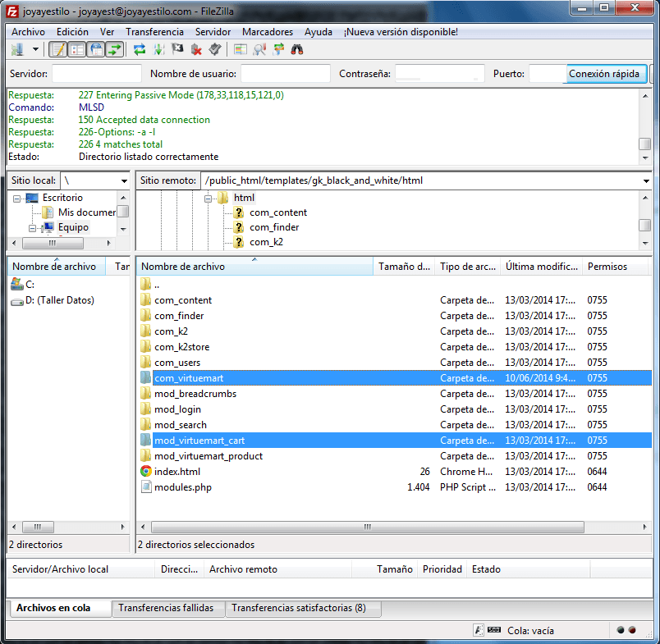Viewport: 660px width, 644px height.
Task: Toggle processing of the transfer queue
Action: 158,50
